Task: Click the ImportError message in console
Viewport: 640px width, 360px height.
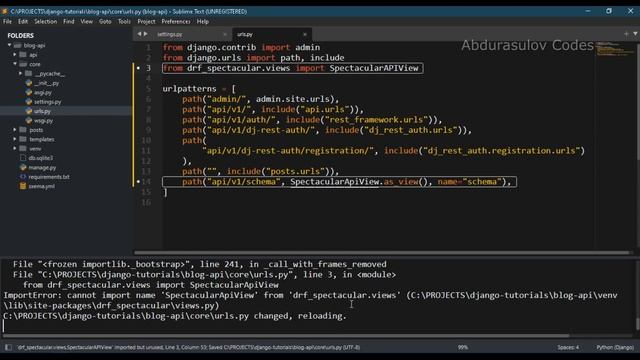Action: point(310,300)
